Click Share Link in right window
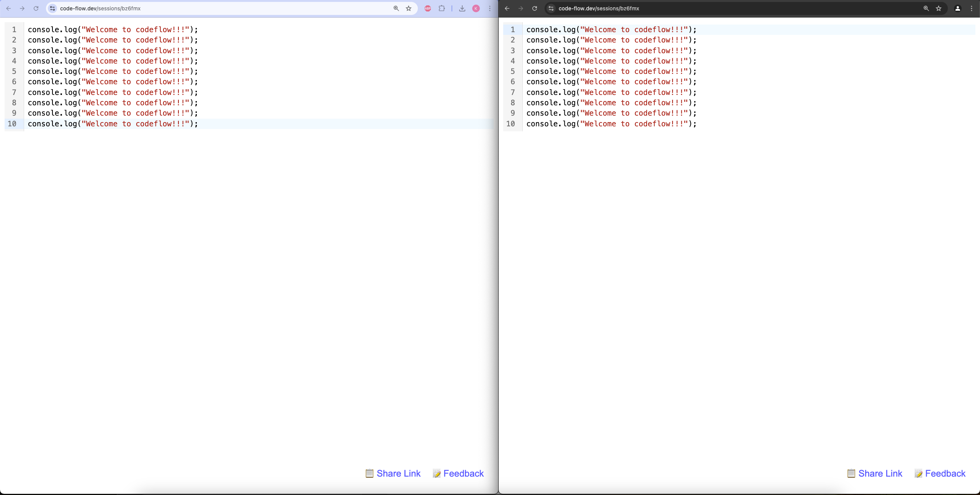Image resolution: width=980 pixels, height=495 pixels. click(x=880, y=474)
